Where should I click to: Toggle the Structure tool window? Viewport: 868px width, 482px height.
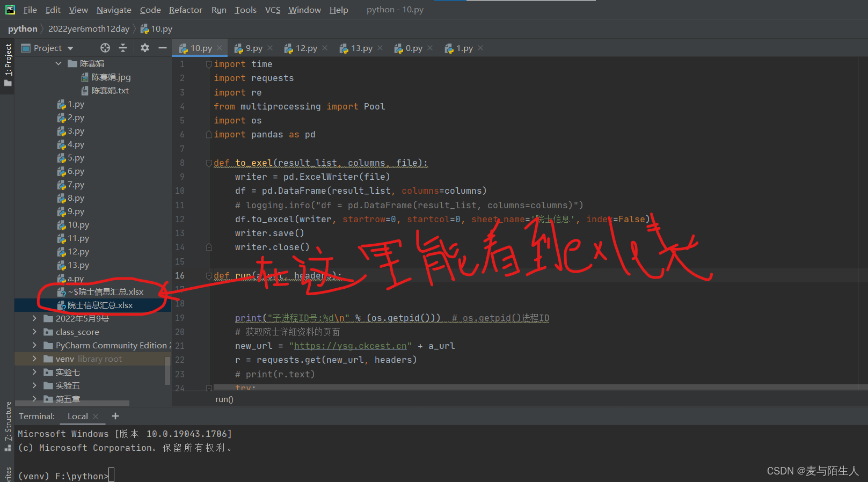[x=8, y=424]
